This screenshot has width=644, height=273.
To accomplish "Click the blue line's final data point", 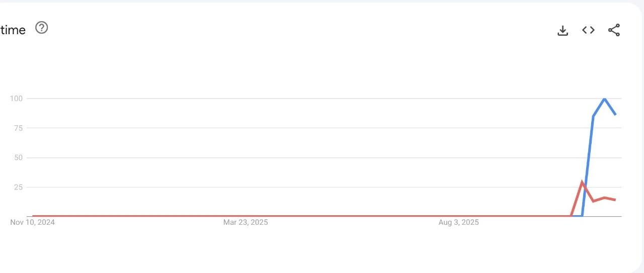I will (x=615, y=115).
